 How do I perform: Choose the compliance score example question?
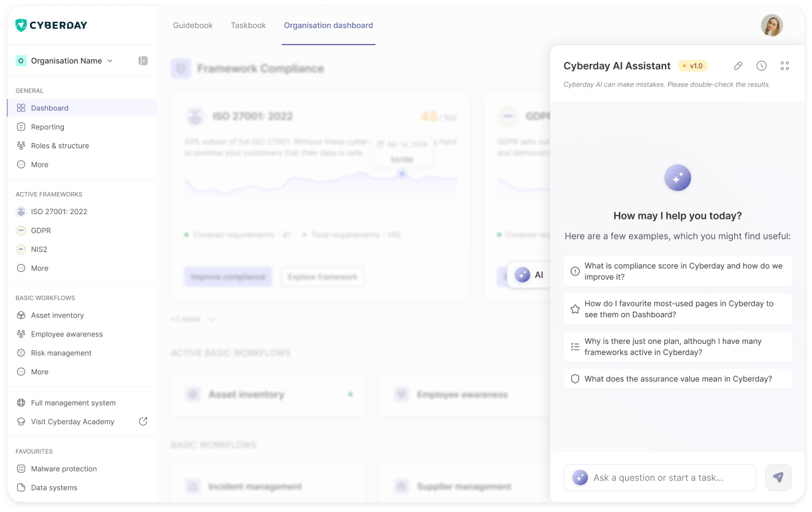pyautogui.click(x=678, y=271)
